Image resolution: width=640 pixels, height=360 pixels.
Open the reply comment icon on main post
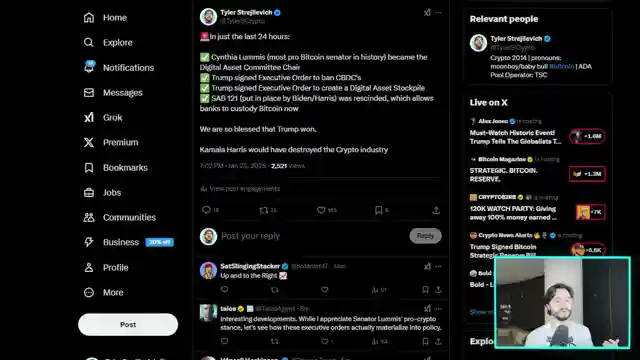pos(206,210)
